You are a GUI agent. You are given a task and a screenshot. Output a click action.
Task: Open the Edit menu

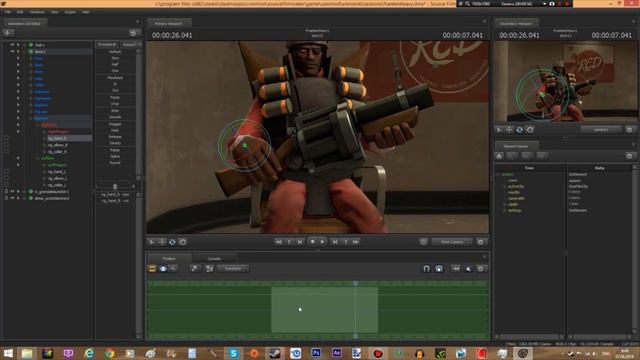(20, 12)
